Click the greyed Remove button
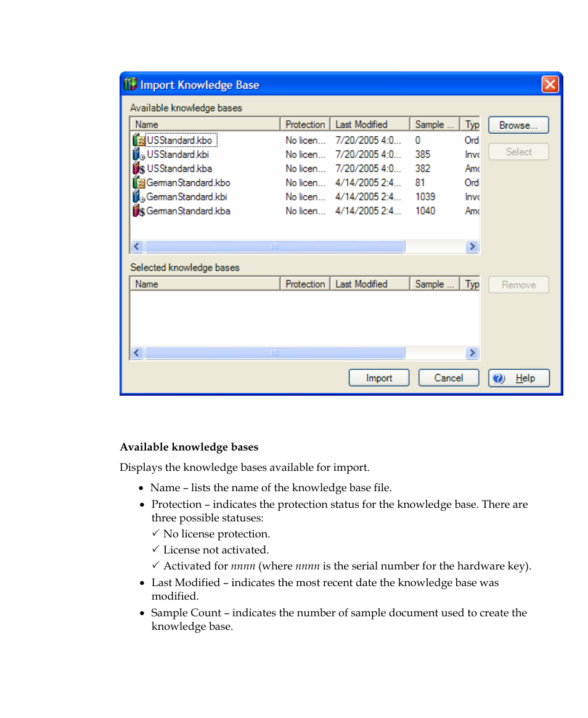The image size is (588, 718). [x=518, y=285]
